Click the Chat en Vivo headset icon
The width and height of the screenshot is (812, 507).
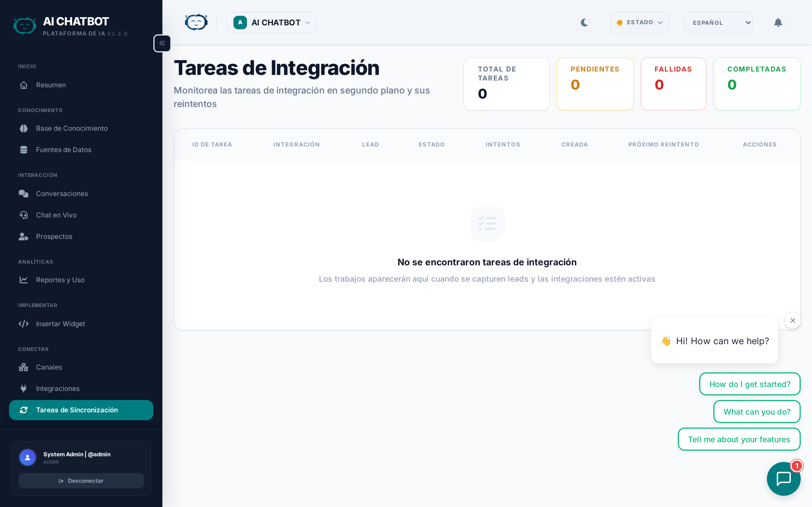pyautogui.click(x=23, y=215)
